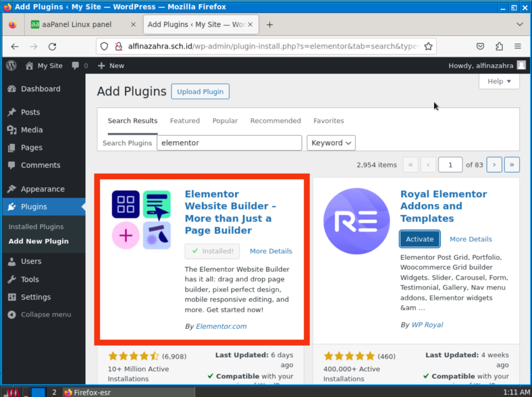
Task: Click the WordPress logo in admin bar
Action: point(11,65)
